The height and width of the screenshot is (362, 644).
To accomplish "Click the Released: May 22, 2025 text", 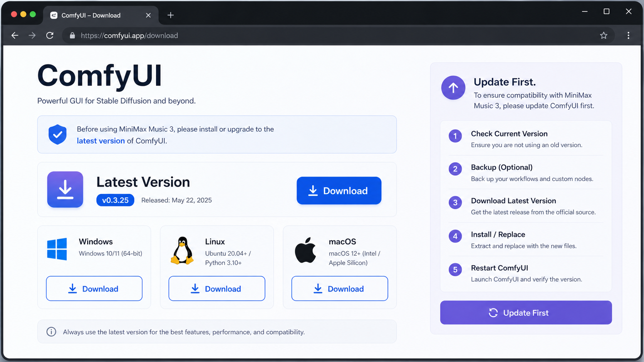I will (x=176, y=200).
